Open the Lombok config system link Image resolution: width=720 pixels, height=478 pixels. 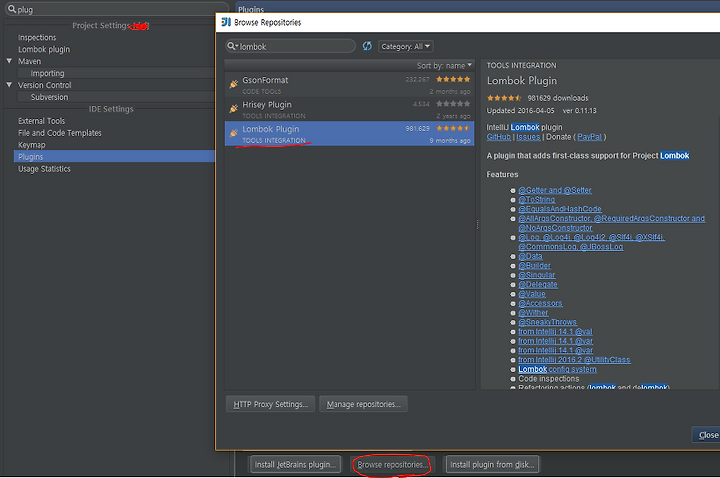pos(557,369)
